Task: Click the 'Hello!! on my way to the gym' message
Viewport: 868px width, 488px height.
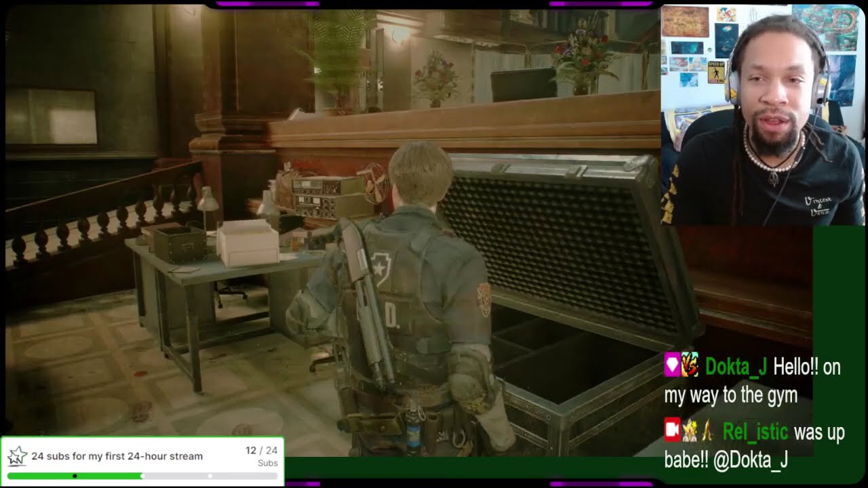Action: tap(753, 381)
